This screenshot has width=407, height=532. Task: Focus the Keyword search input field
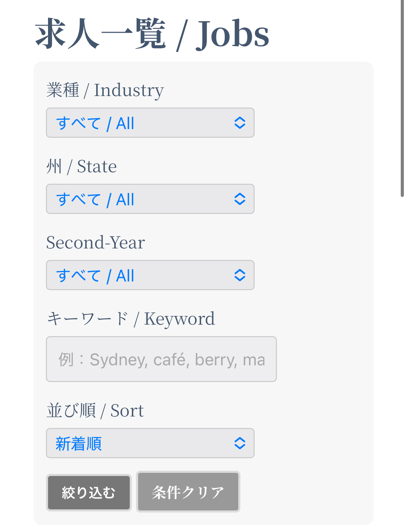(x=161, y=359)
